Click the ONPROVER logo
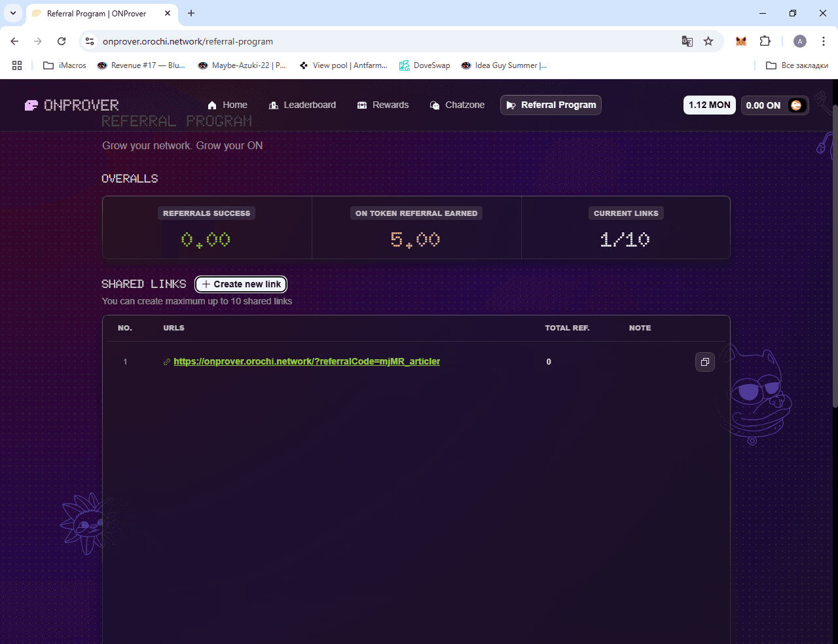838x644 pixels. [x=71, y=105]
